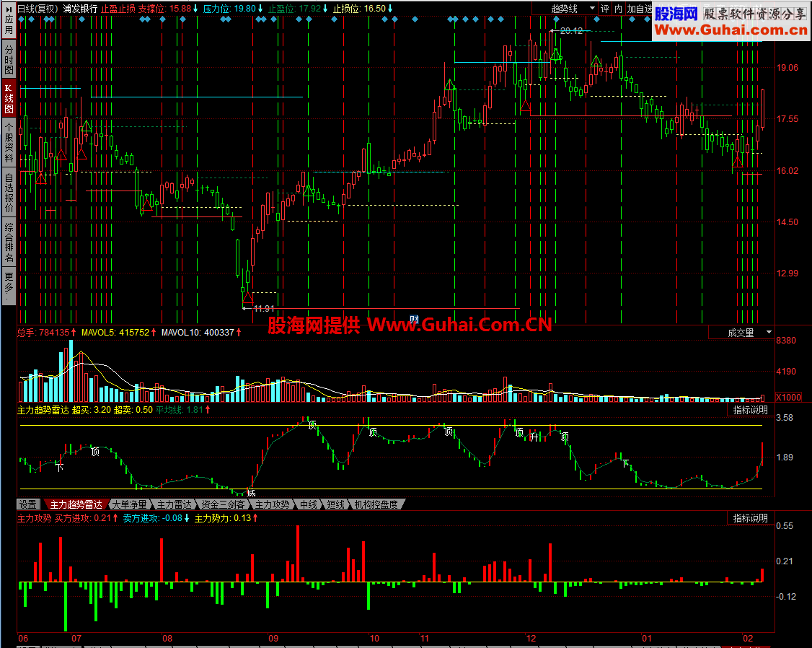
Task: Switch to 分时图 intraday view
Action: [9, 60]
